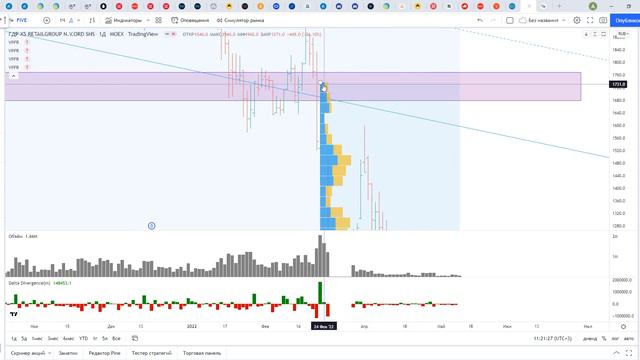Screen dimensions: 640x360
Task: Click the browser profile avatar
Action: pyautogui.click(x=593, y=6)
